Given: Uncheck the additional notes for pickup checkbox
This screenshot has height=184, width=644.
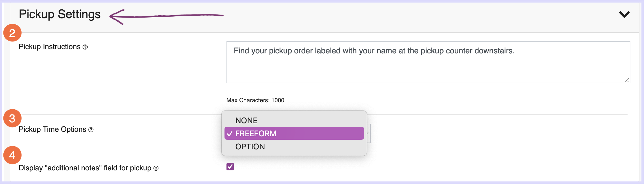Looking at the screenshot, I should [230, 167].
